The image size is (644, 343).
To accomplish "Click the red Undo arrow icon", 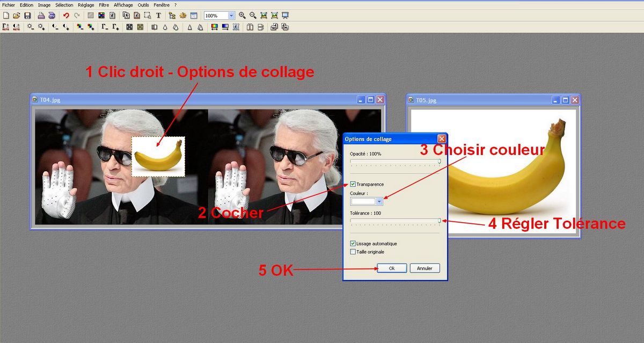I will 66,16.
